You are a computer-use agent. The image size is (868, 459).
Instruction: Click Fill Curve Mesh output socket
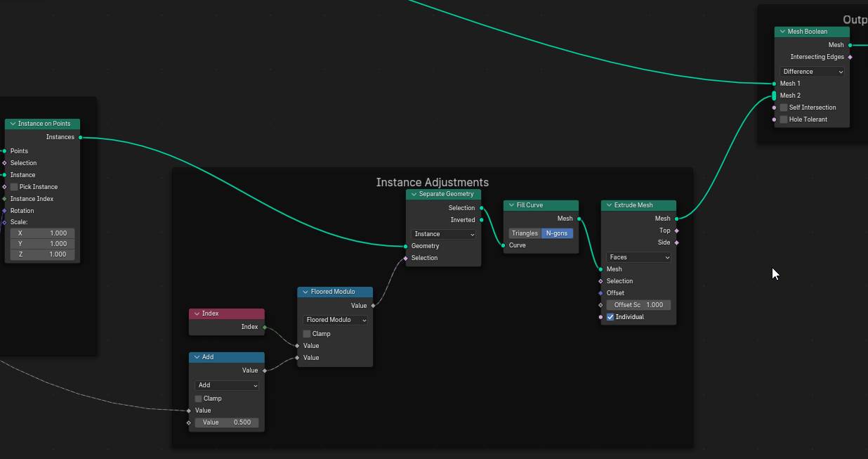(x=579, y=219)
